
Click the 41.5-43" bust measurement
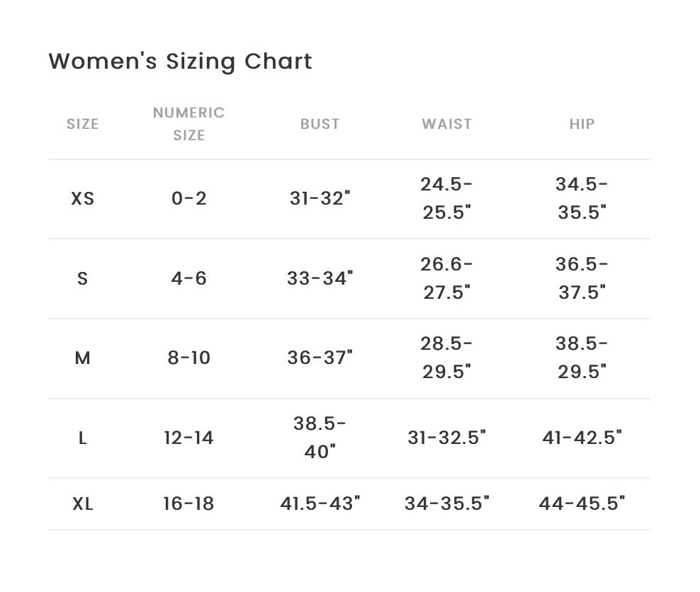point(320,504)
